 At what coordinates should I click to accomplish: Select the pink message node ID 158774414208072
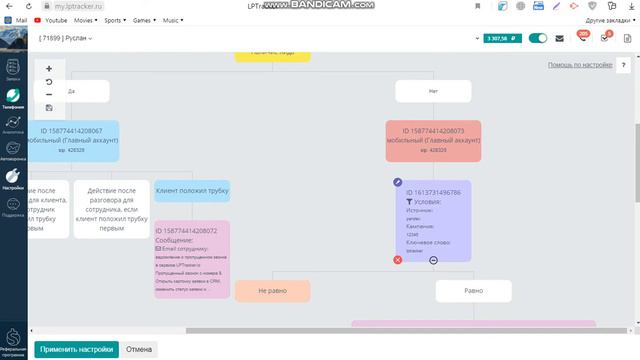click(x=192, y=259)
